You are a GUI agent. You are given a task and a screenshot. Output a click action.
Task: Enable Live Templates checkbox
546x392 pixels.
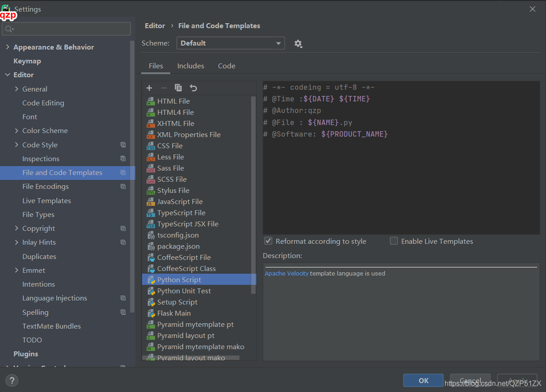click(x=394, y=241)
